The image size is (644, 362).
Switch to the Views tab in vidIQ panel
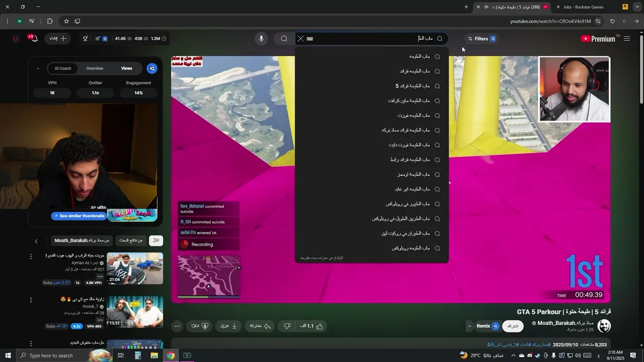tap(127, 68)
